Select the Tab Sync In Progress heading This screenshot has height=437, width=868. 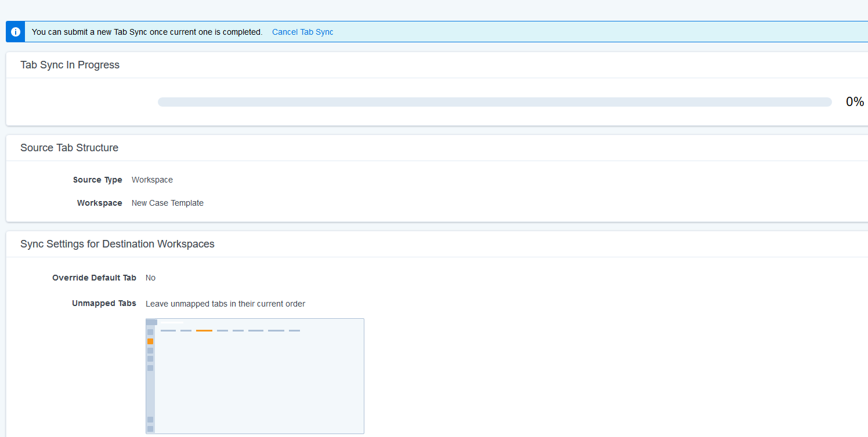pos(70,65)
